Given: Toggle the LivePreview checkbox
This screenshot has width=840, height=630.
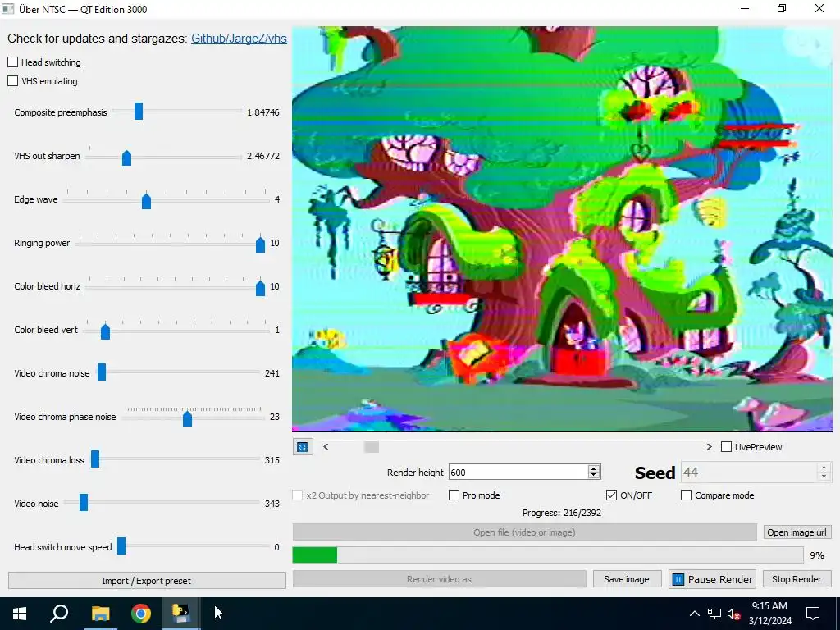Looking at the screenshot, I should pyautogui.click(x=727, y=447).
